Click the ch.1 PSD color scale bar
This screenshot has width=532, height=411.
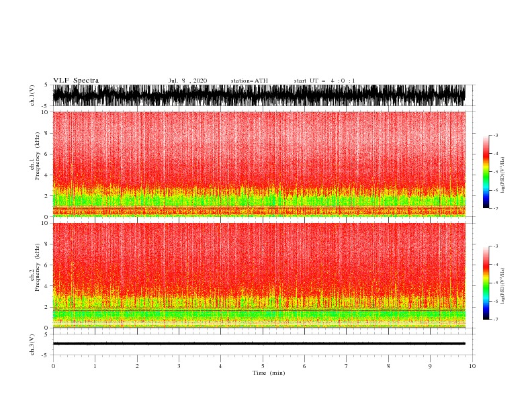pos(486,171)
